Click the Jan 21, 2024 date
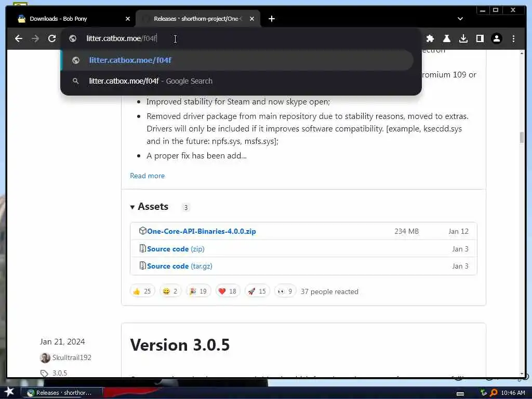The image size is (532, 399). tap(62, 342)
